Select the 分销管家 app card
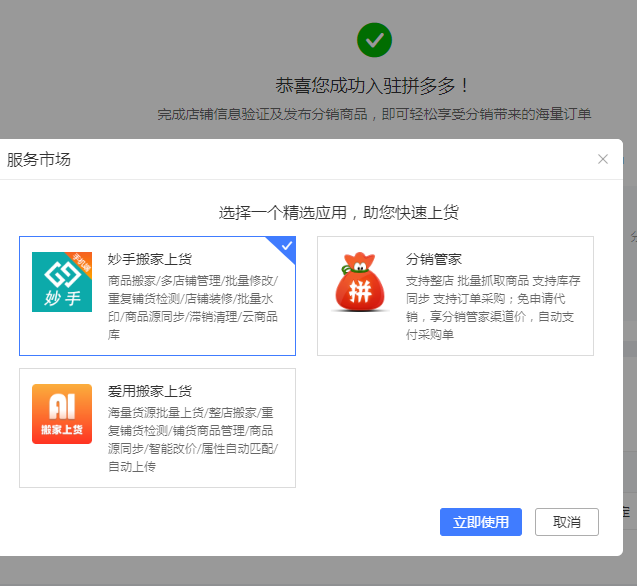 coord(455,296)
